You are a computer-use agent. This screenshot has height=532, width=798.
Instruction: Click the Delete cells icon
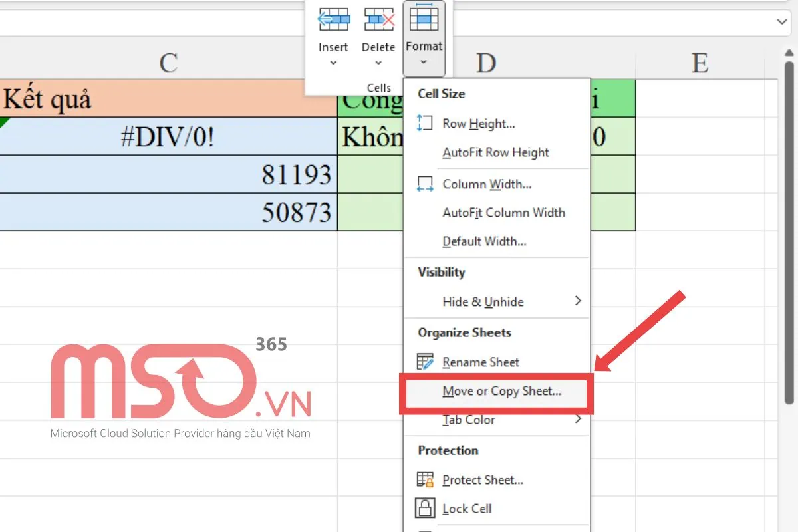tap(378, 20)
